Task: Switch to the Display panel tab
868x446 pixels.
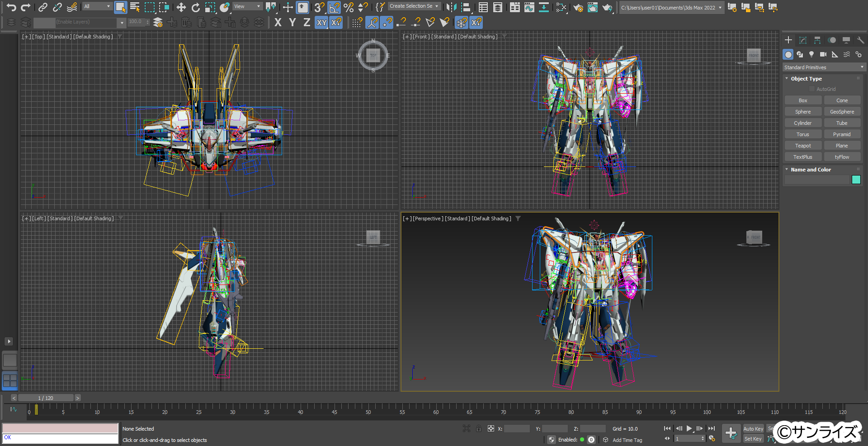Action: click(846, 40)
